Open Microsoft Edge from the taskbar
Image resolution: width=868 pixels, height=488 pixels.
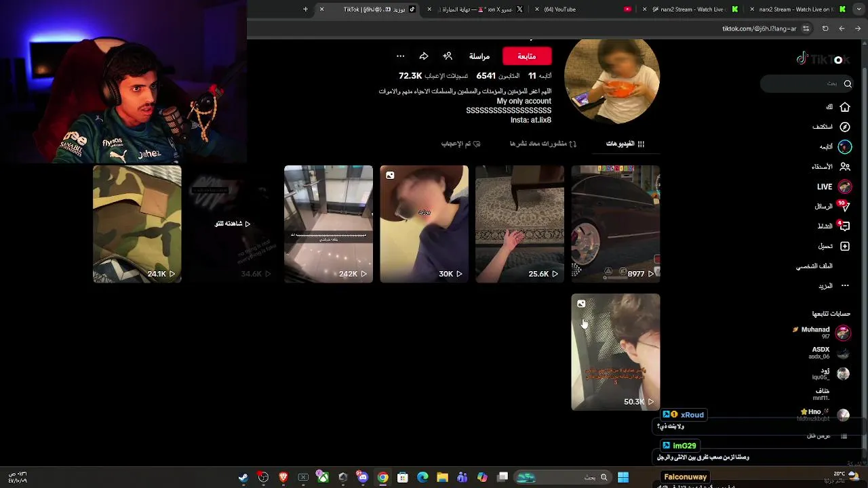[x=422, y=477]
